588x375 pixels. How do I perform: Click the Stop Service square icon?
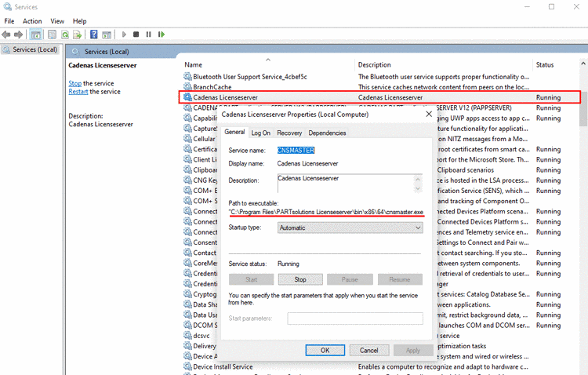tap(136, 35)
